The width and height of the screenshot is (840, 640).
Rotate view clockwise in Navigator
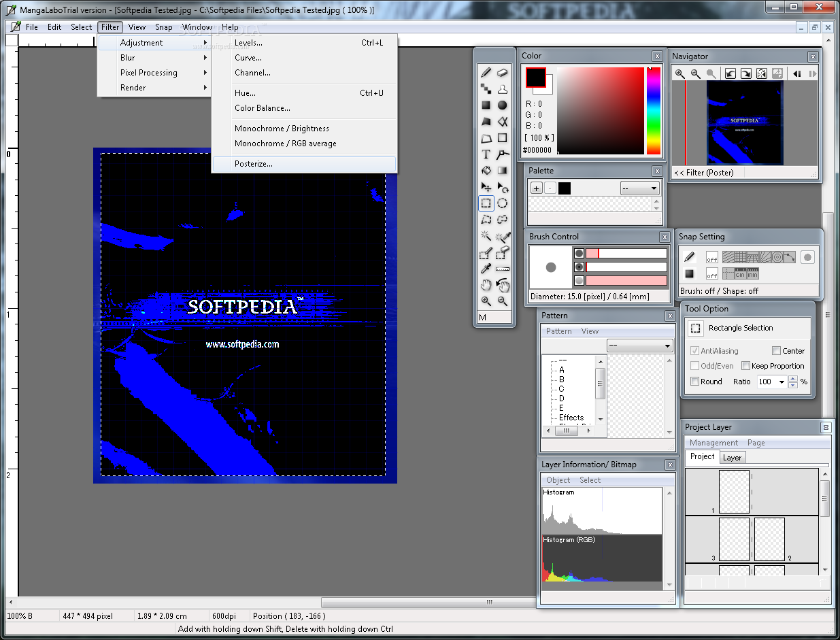[745, 74]
